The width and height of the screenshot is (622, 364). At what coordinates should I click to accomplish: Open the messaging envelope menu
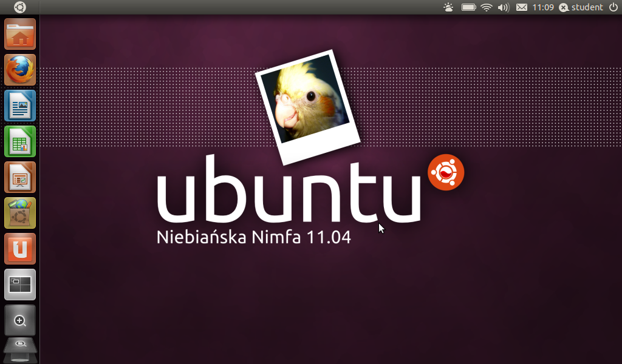pyautogui.click(x=521, y=7)
